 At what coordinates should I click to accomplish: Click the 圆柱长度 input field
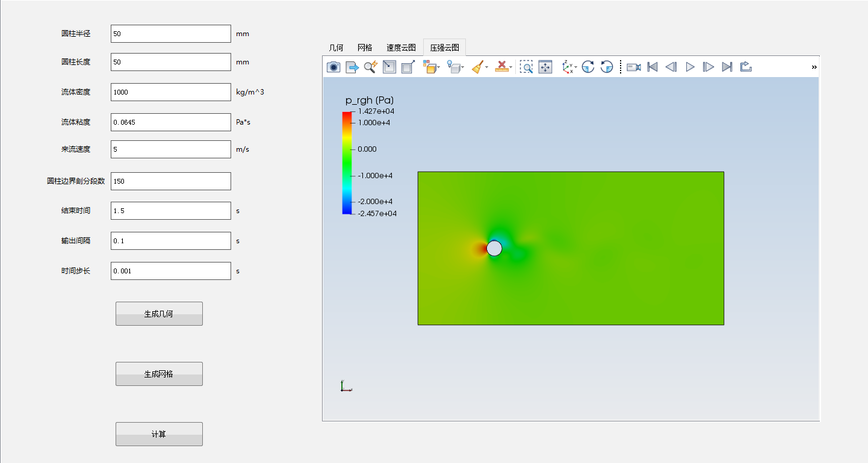(x=171, y=62)
